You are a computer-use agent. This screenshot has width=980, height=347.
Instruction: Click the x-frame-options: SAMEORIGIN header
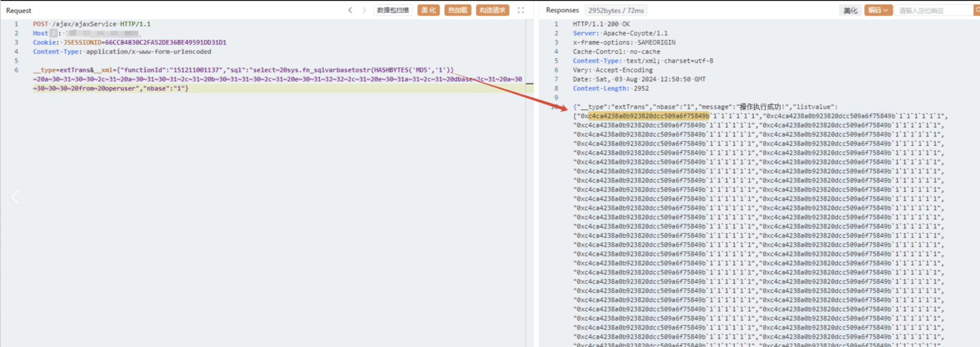coord(624,42)
